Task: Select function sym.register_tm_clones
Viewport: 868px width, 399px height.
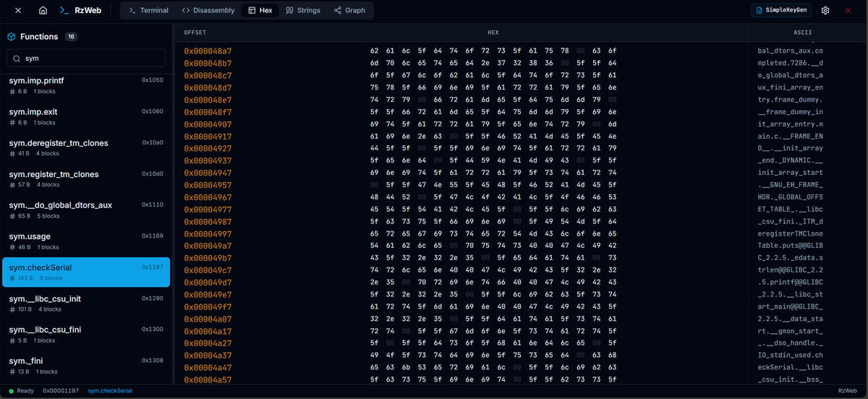Action: click(86, 179)
